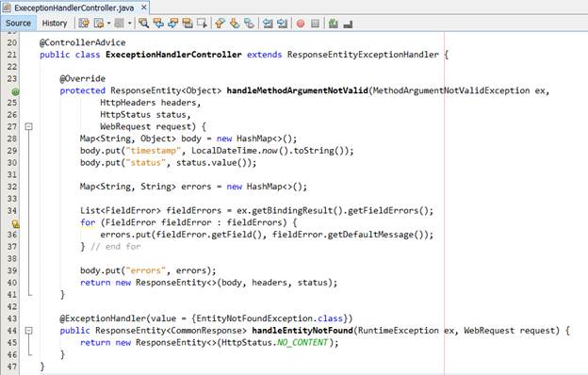Click ResponseEntityExceptionHandler superclass name
Image resolution: width=588 pixels, height=375 pixels.
coord(363,55)
